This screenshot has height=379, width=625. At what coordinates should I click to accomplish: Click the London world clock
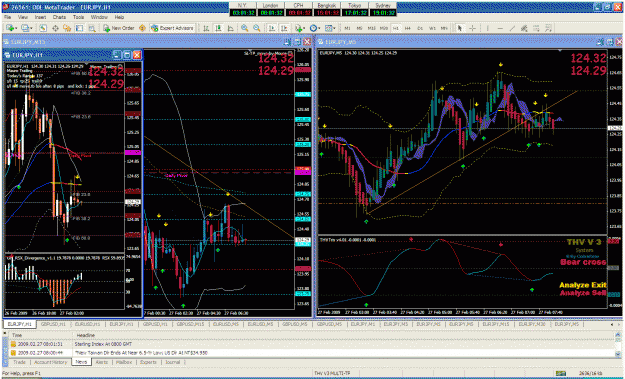(271, 9)
